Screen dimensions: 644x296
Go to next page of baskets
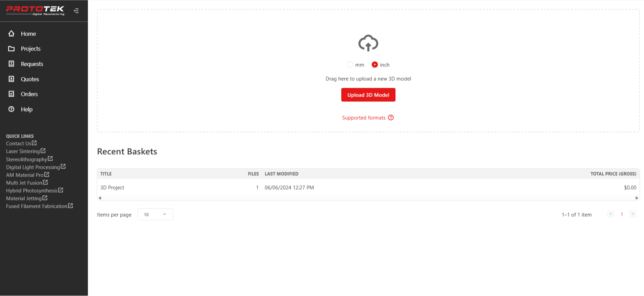click(x=632, y=214)
